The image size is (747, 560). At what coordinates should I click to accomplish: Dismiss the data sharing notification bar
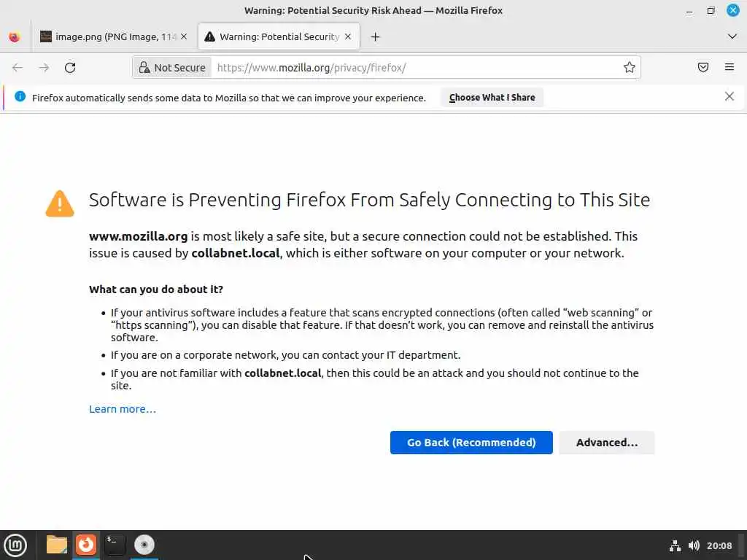pyautogui.click(x=729, y=96)
